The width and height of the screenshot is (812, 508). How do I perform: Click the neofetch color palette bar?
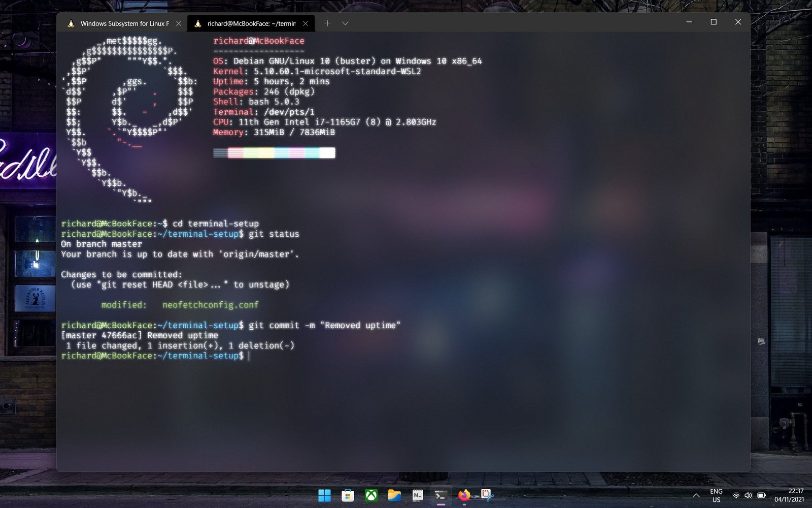point(274,153)
